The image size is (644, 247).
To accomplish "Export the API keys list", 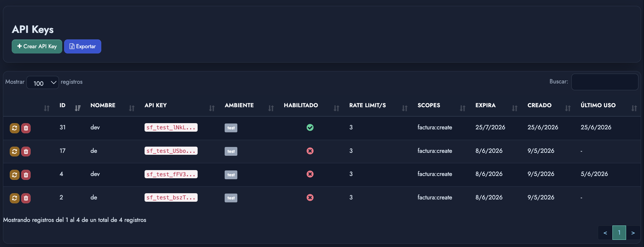I will click(83, 46).
